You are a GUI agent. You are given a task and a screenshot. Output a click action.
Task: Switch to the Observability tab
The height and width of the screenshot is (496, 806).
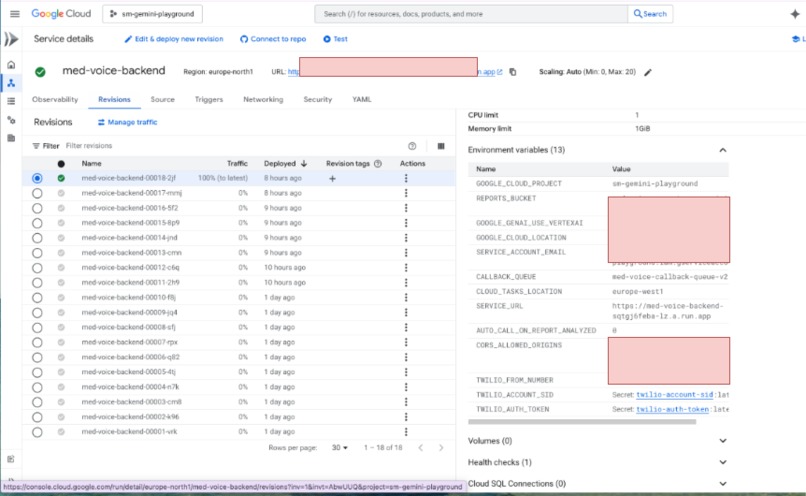pos(55,99)
